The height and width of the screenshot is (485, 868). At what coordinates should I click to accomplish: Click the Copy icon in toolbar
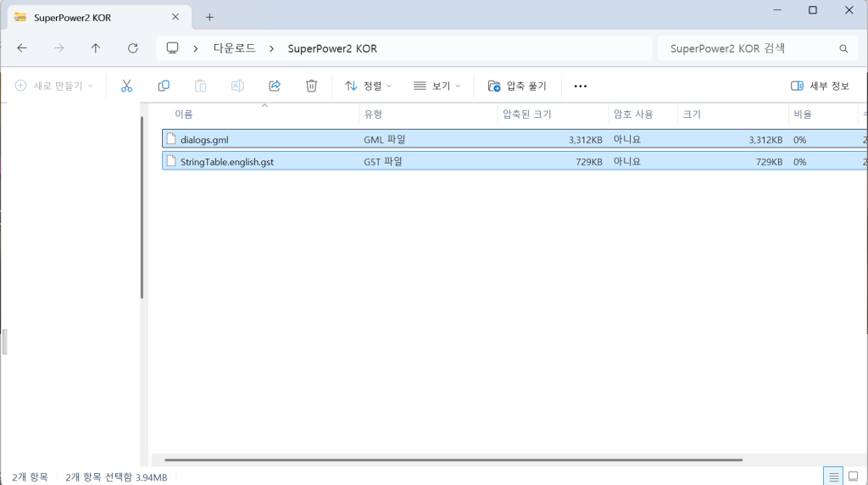164,86
